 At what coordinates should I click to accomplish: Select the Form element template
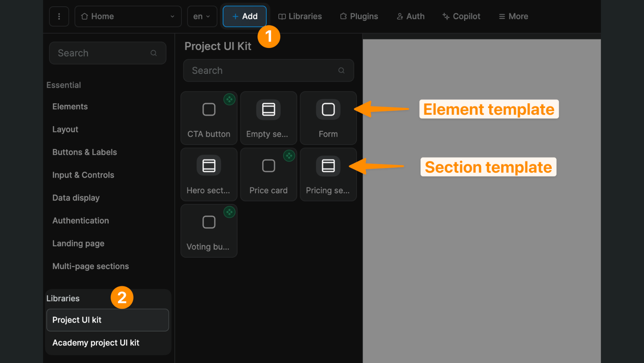click(328, 118)
